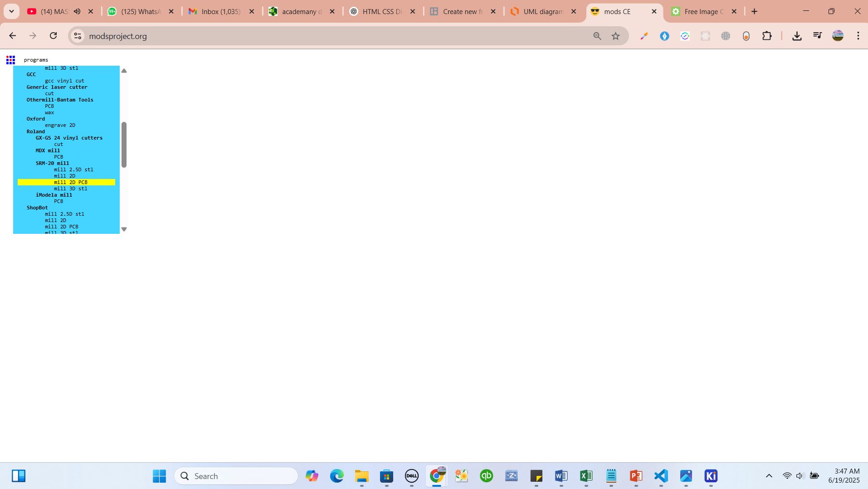The width and height of the screenshot is (868, 489).
Task: Select Othermill wax program
Action: [x=49, y=112]
